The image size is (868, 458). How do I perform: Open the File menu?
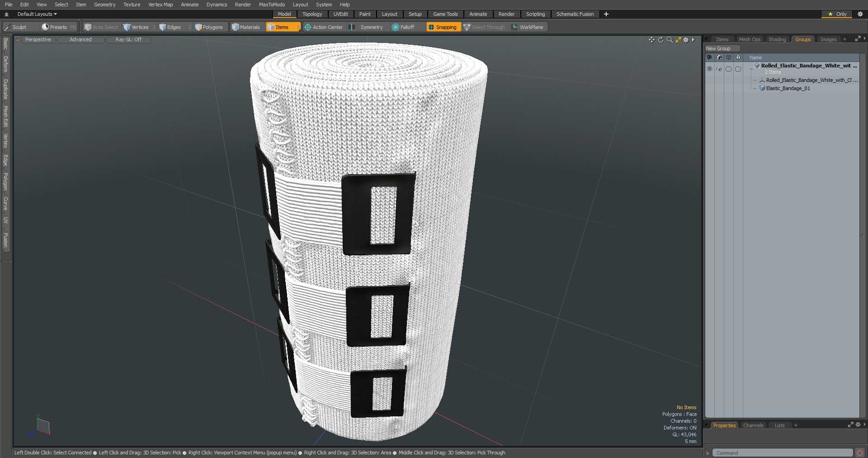(x=9, y=5)
